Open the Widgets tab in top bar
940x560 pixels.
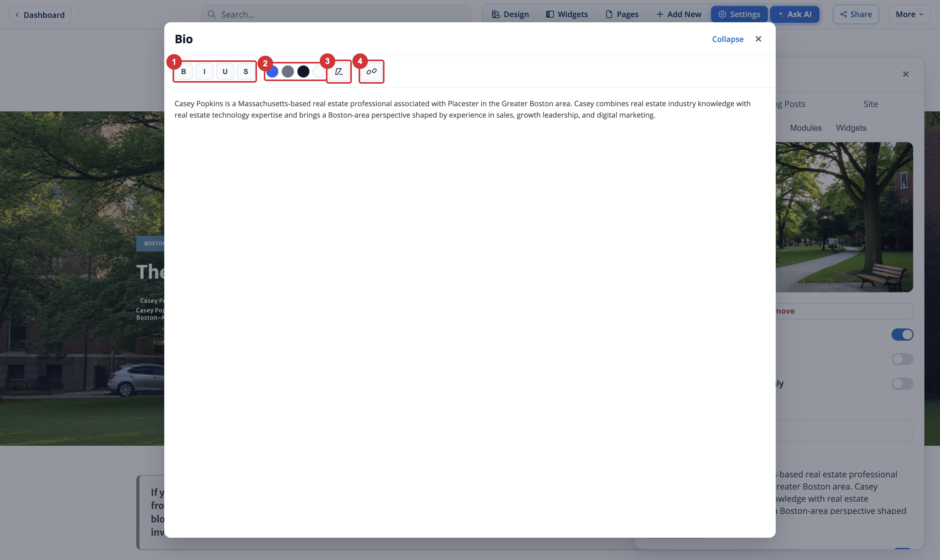567,14
